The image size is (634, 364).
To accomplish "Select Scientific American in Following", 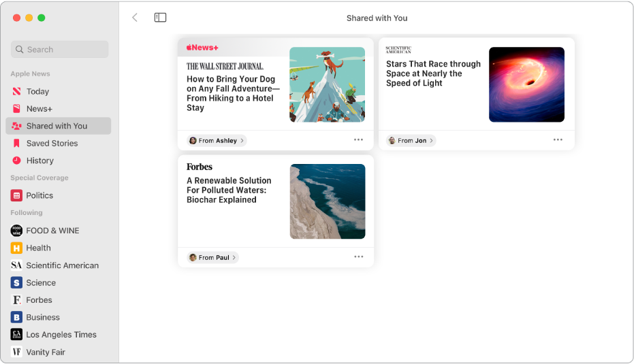I will [62, 265].
